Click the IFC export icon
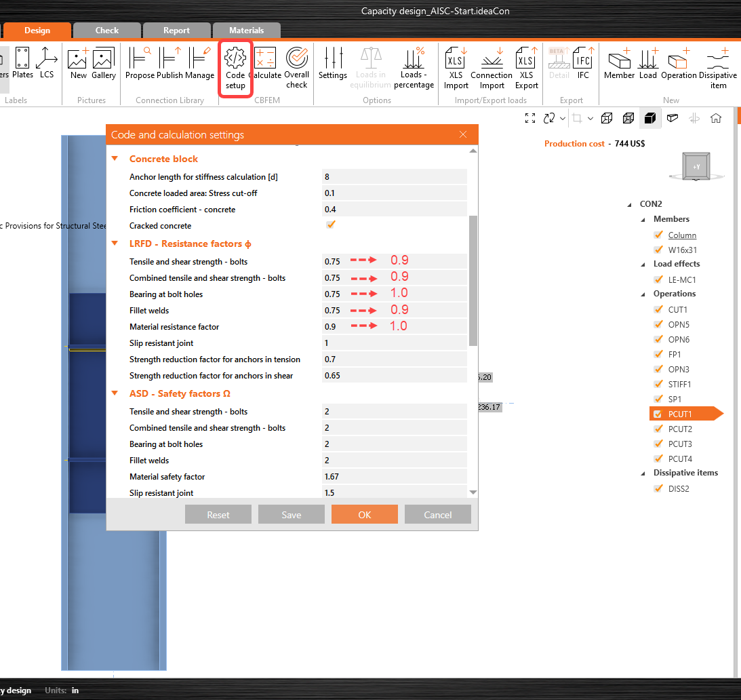741x700 pixels. point(583,66)
